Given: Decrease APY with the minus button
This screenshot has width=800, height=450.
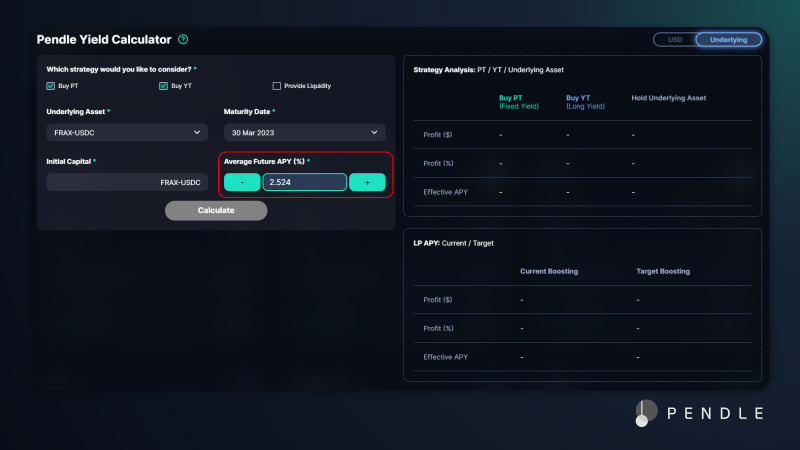Looking at the screenshot, I should click(242, 182).
